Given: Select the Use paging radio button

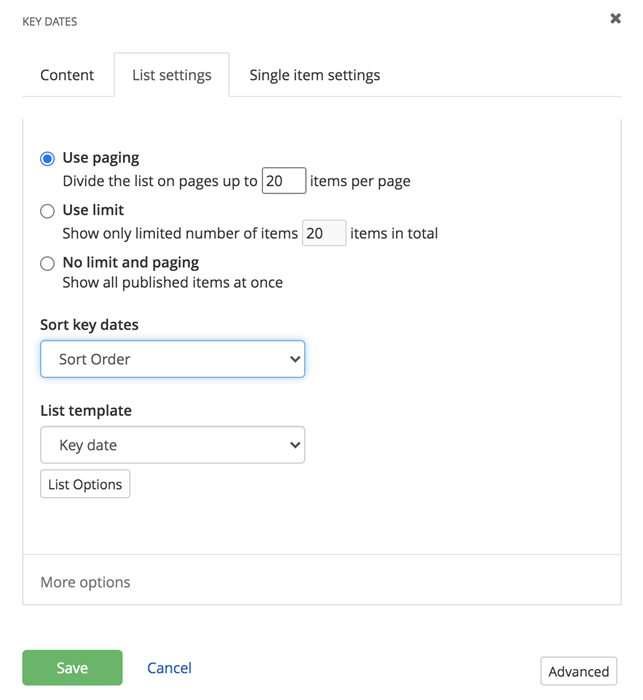Looking at the screenshot, I should (47, 158).
